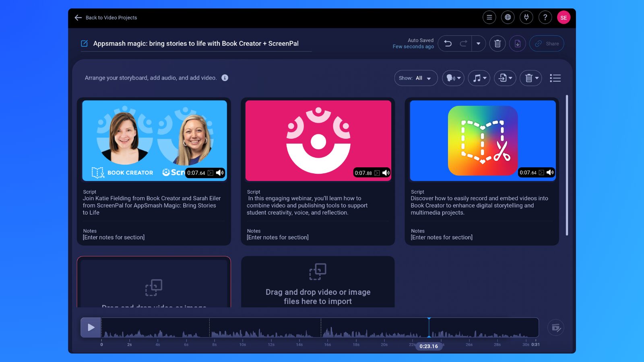Viewport: 644px width, 362px height.
Task: Expand the undo history dropdown arrow
Action: coord(478,43)
